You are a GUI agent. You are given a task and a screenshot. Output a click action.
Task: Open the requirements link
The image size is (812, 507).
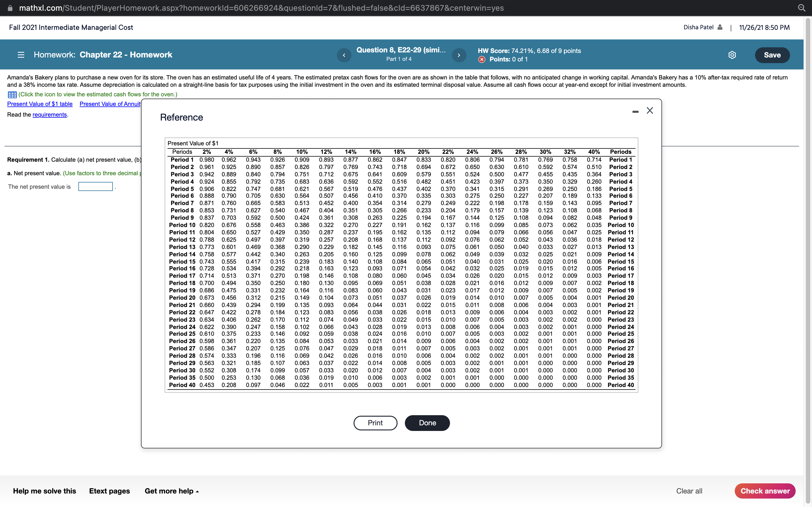pos(50,115)
